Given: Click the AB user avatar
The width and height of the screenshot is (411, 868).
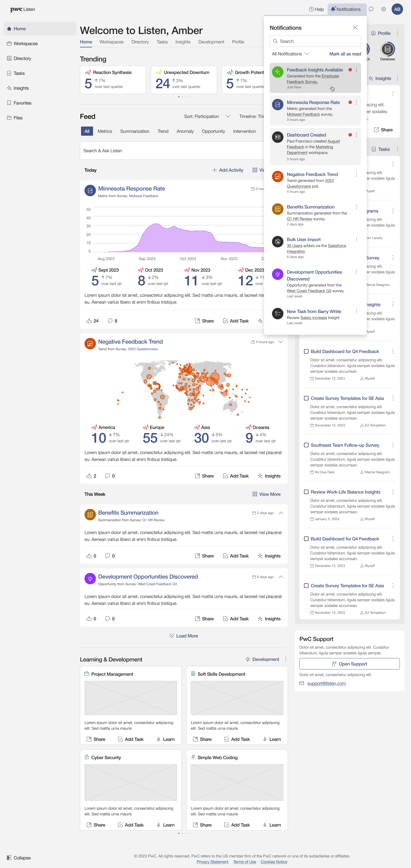Looking at the screenshot, I should [397, 9].
